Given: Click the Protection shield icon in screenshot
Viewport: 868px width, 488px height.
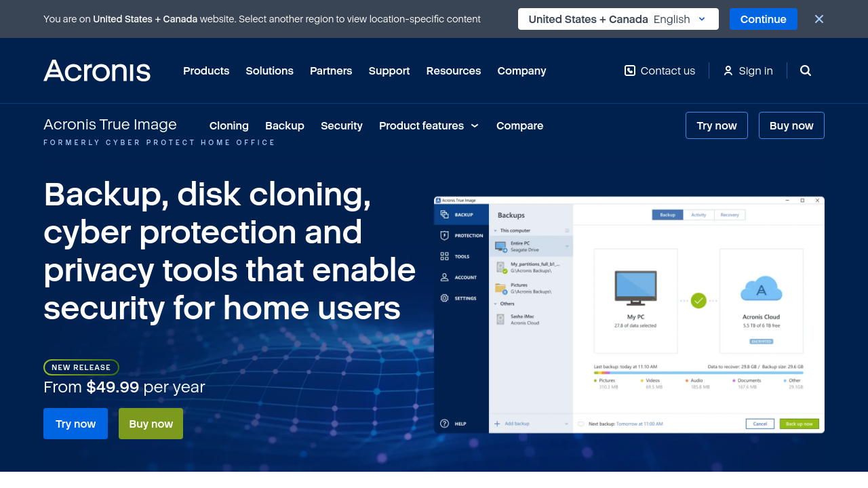Looking at the screenshot, I should (445, 235).
